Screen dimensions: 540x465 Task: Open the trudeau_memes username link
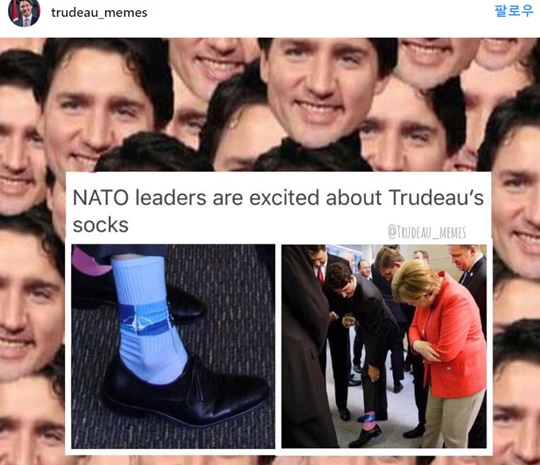click(99, 13)
